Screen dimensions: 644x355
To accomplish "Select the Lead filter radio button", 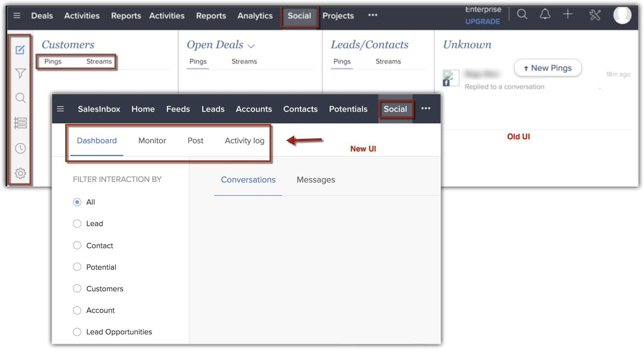I will [x=77, y=223].
